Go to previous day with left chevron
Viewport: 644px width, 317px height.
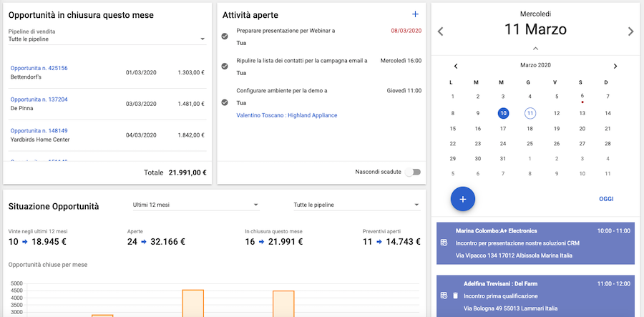(440, 31)
